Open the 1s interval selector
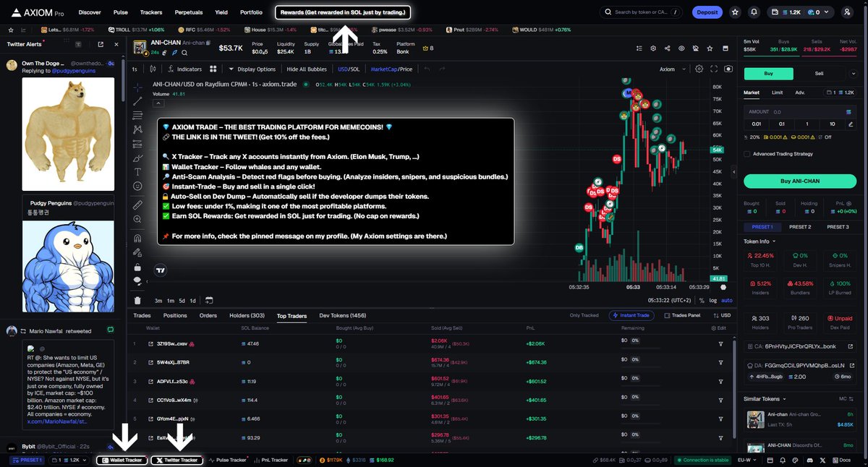The height and width of the screenshot is (467, 868). [135, 69]
